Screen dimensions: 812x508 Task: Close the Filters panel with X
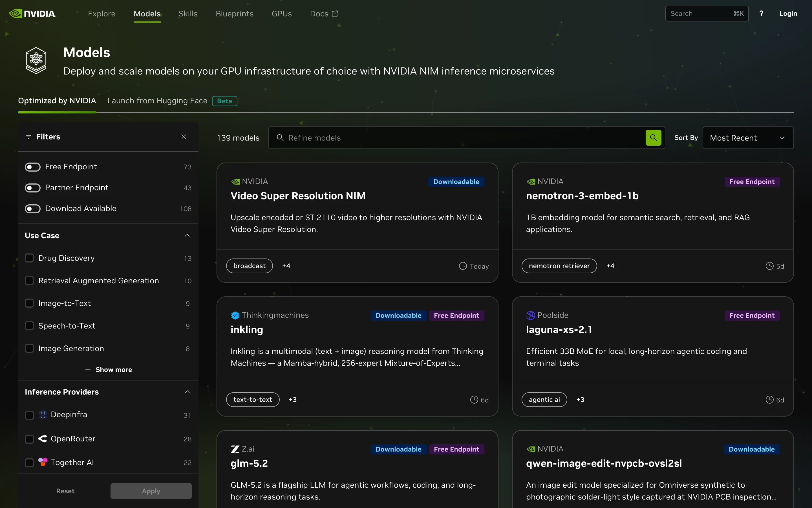click(184, 137)
